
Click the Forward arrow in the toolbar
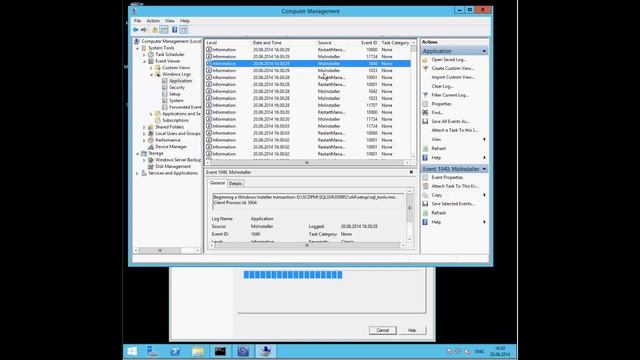pyautogui.click(x=144, y=30)
